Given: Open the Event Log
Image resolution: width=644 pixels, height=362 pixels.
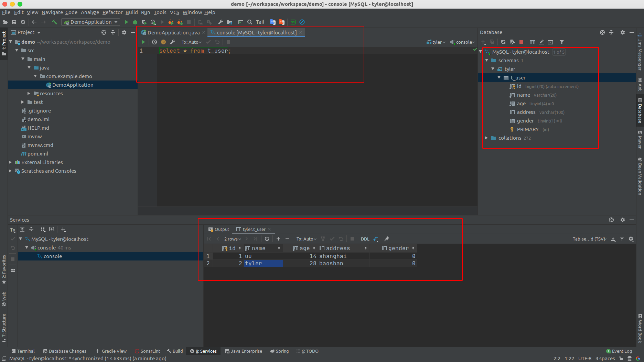Looking at the screenshot, I should (x=621, y=351).
